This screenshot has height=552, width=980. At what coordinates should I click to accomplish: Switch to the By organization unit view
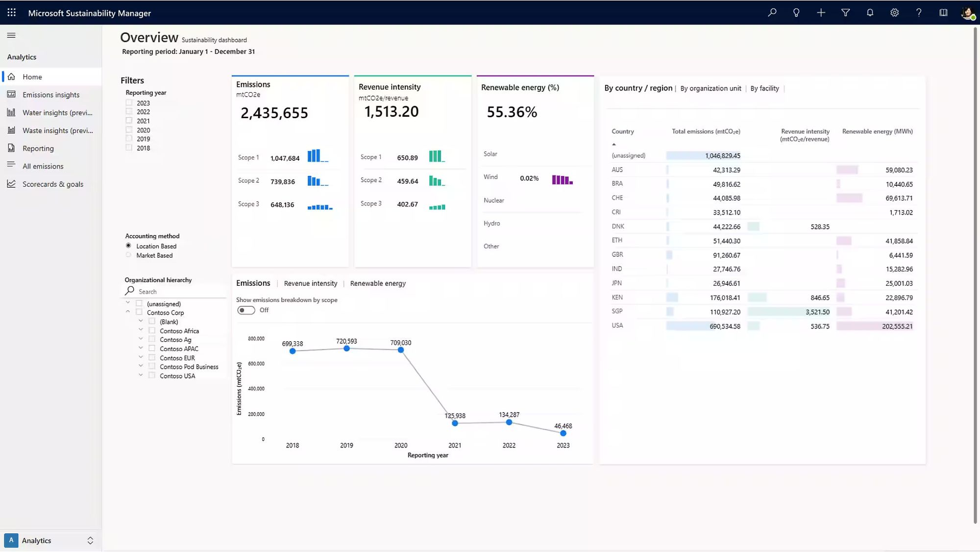point(710,88)
